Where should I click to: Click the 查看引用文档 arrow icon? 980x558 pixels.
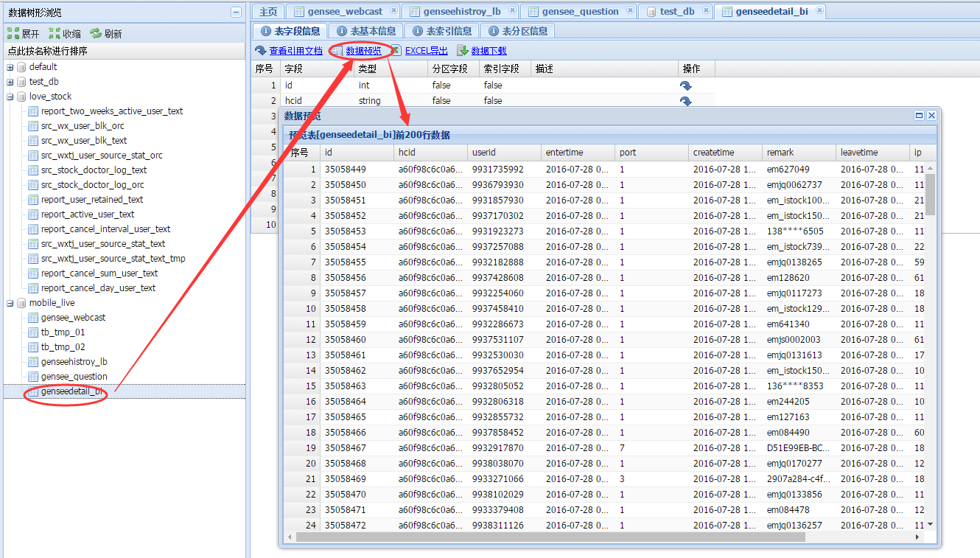point(261,51)
